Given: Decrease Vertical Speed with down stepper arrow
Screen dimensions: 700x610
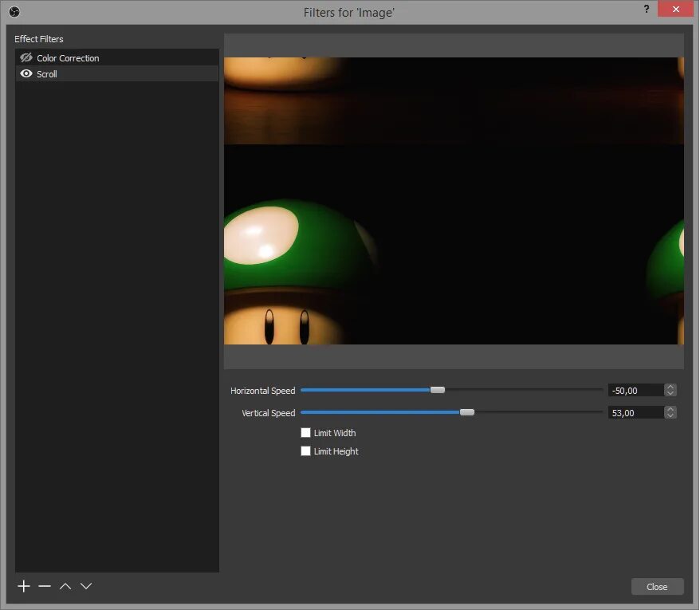Looking at the screenshot, I should click(x=670, y=415).
